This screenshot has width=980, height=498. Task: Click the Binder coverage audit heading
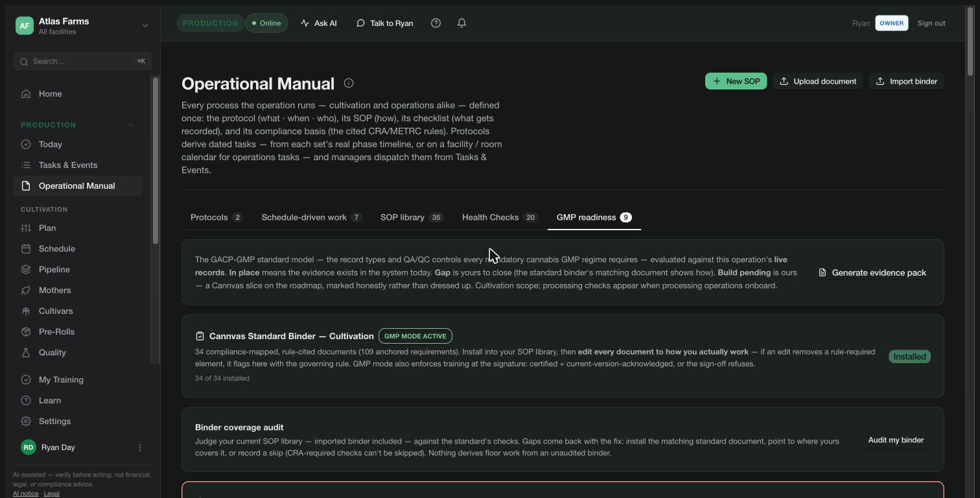click(x=239, y=427)
